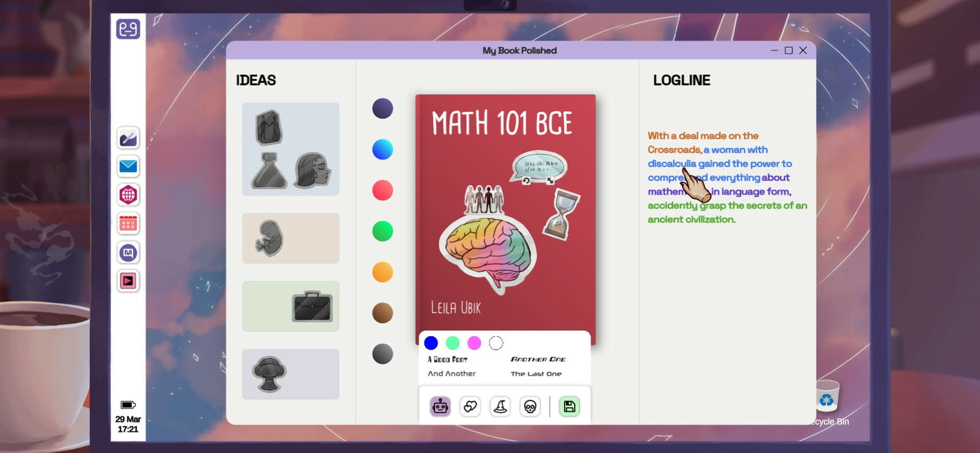
Task: Click the speech bubble sticker on cover
Action: (x=538, y=166)
